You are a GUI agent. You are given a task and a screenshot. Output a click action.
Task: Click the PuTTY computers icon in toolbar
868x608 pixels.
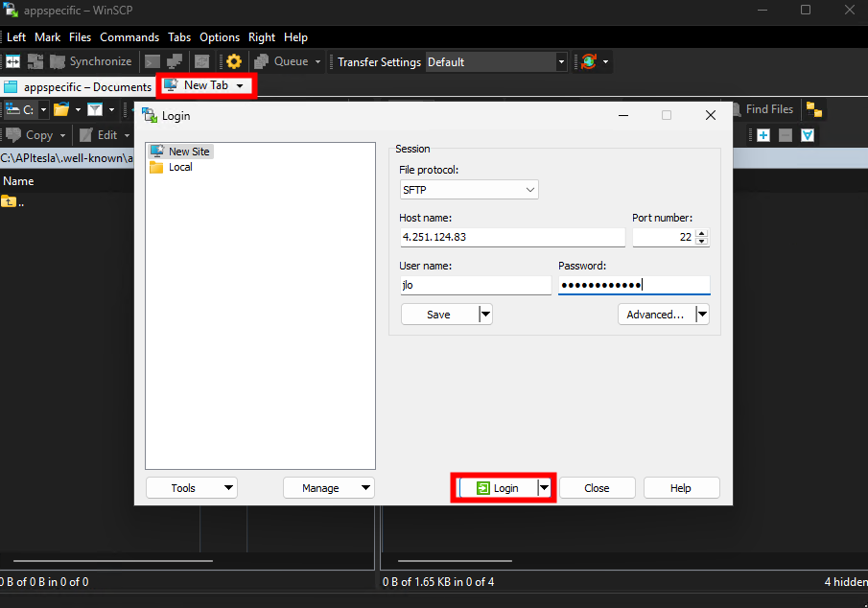pyautogui.click(x=175, y=61)
